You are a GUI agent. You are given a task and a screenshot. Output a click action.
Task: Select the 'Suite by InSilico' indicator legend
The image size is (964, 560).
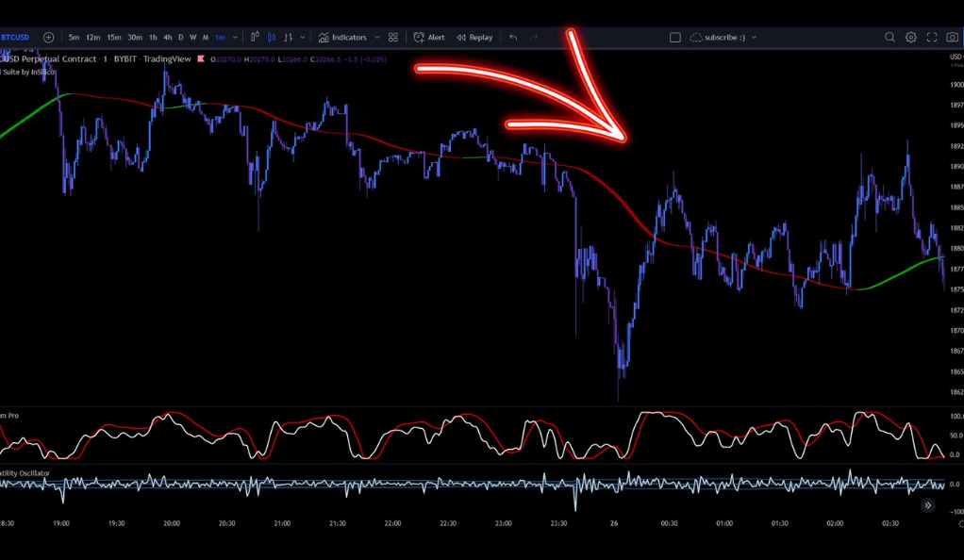pos(29,72)
